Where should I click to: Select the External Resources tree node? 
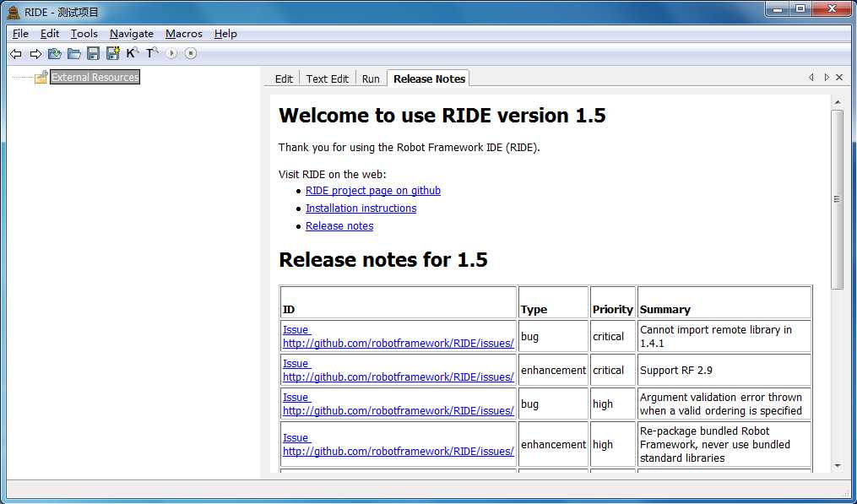pyautogui.click(x=95, y=77)
